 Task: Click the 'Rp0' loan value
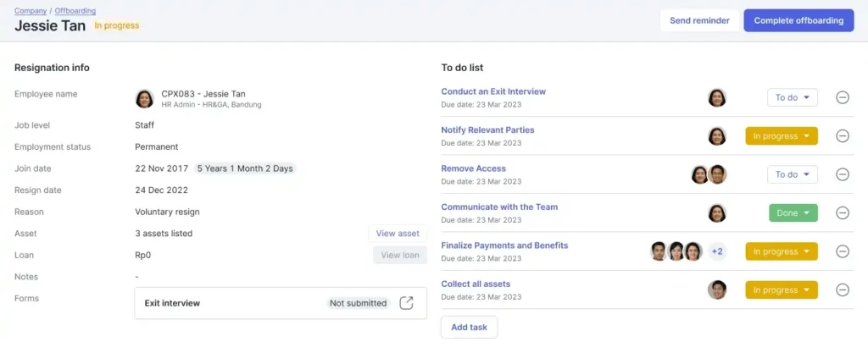pos(142,255)
